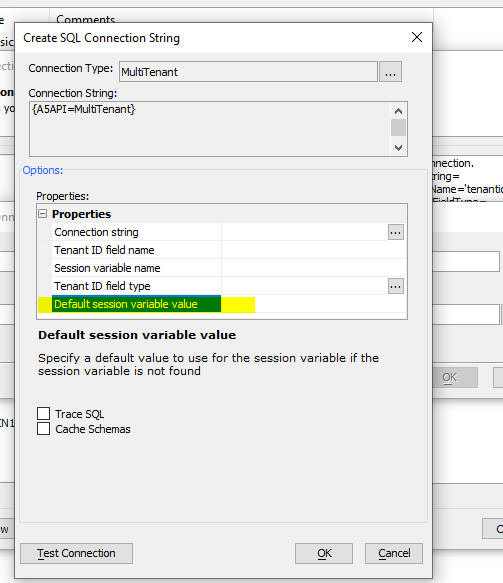Close the Create SQL Connection String dialog
This screenshot has height=583, width=503.
pyautogui.click(x=417, y=37)
